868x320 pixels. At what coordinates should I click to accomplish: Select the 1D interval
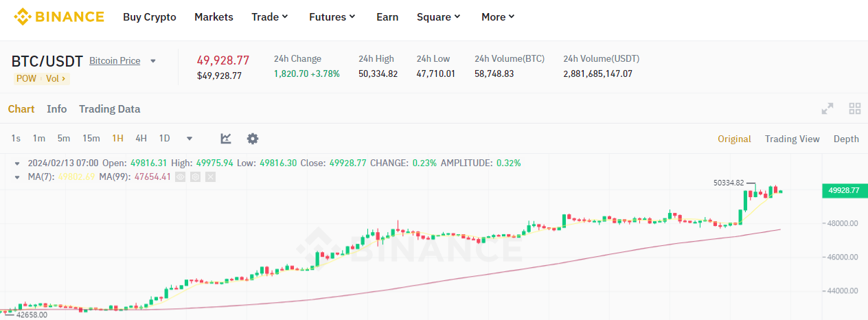[165, 139]
